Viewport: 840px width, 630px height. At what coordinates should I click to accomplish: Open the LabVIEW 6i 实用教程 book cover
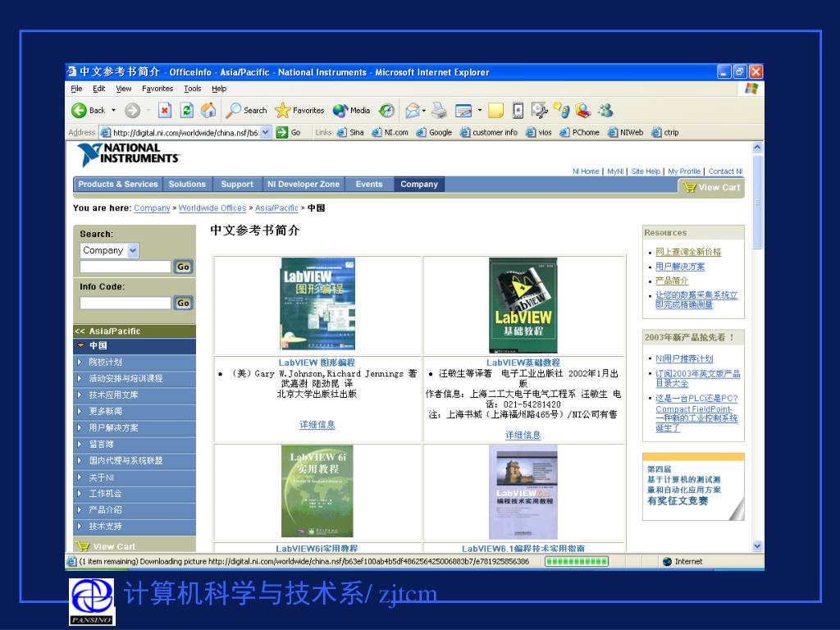point(317,491)
